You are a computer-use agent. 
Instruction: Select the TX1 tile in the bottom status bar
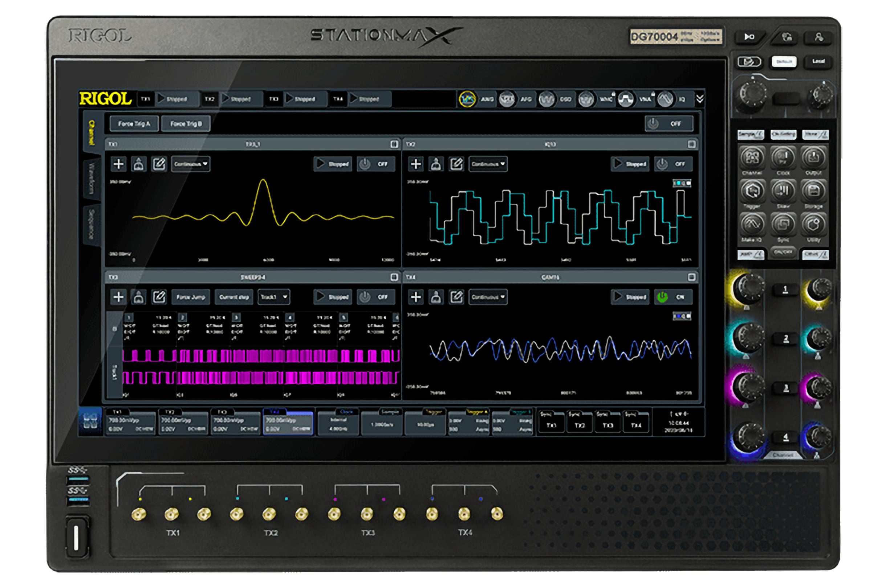[130, 422]
